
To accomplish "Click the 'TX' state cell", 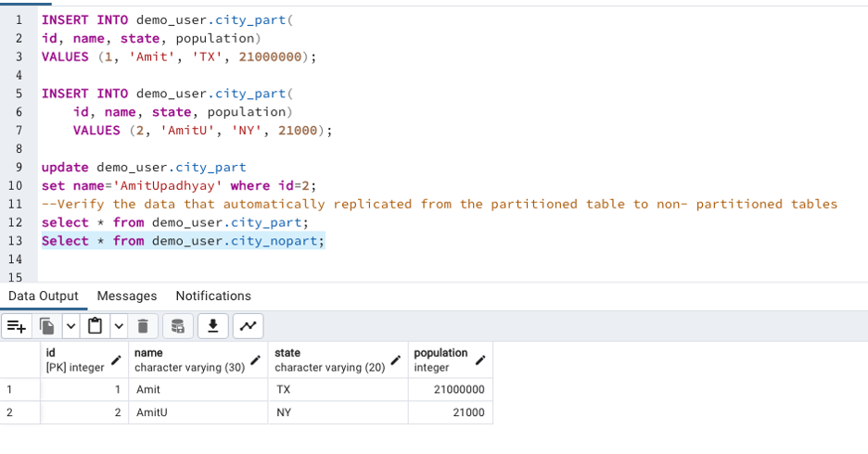I will click(x=338, y=389).
